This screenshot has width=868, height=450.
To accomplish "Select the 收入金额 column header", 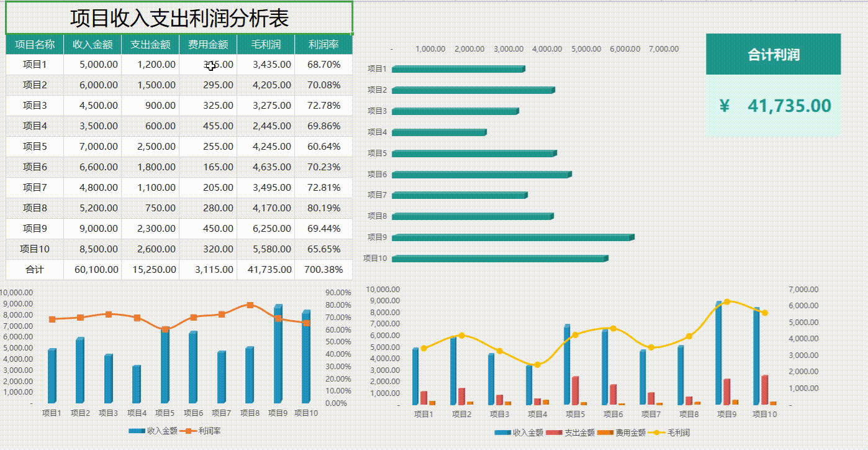I will click(92, 44).
